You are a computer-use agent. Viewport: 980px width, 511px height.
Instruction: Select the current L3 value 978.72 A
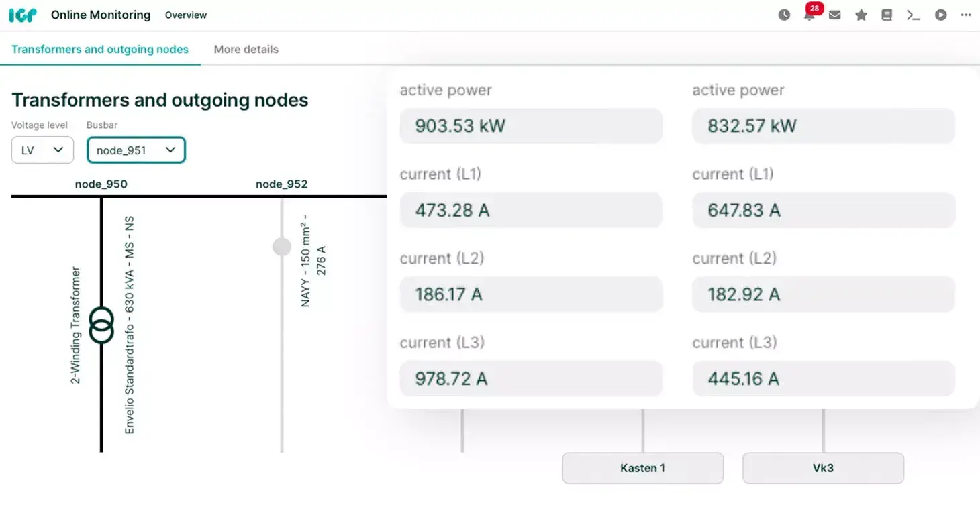click(x=531, y=378)
